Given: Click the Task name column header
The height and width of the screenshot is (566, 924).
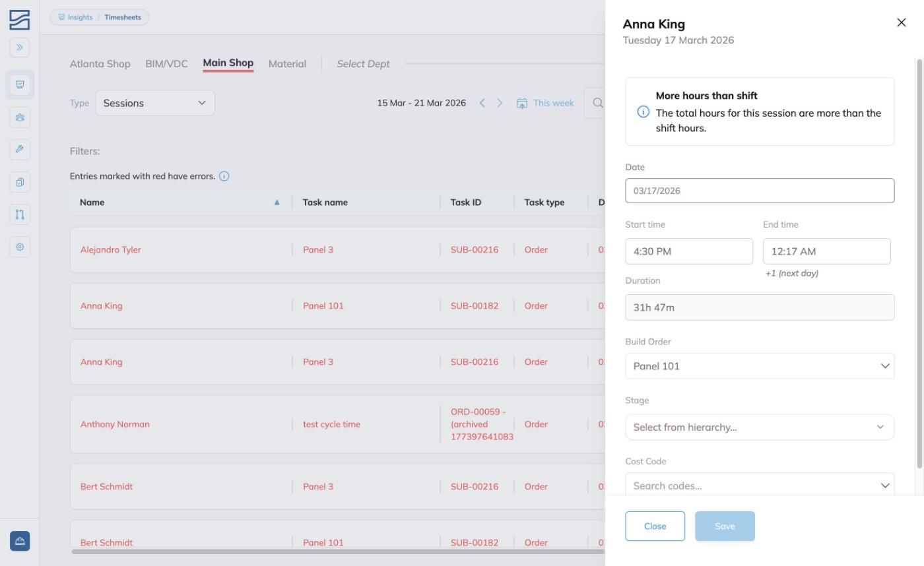Looking at the screenshot, I should point(325,203).
